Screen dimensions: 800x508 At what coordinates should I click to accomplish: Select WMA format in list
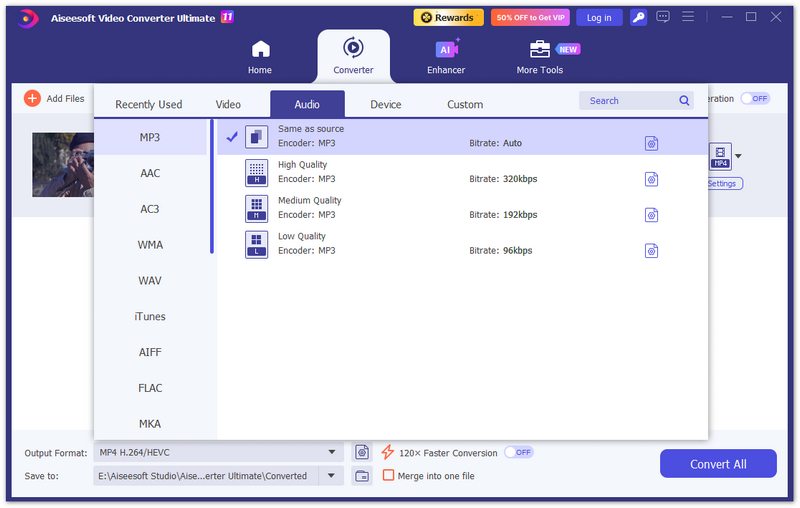point(150,244)
